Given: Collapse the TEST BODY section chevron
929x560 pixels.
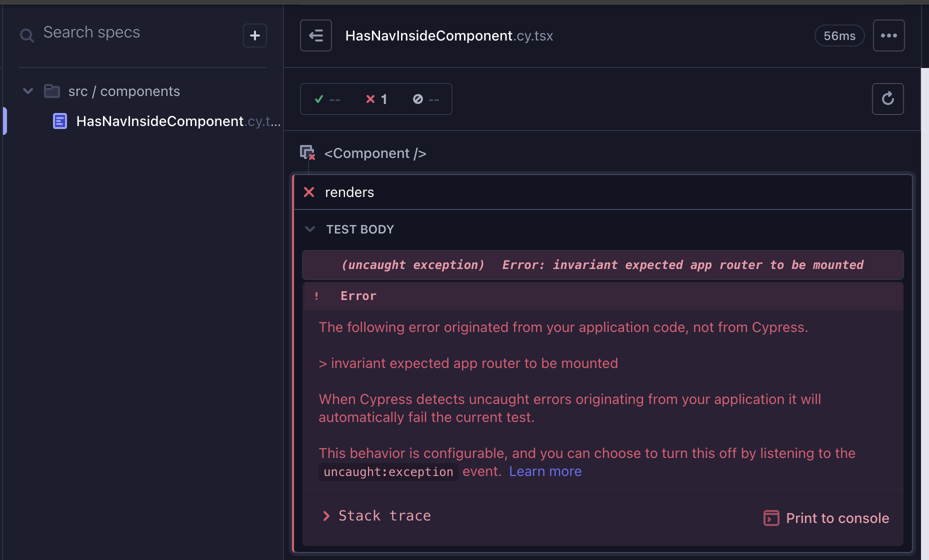Looking at the screenshot, I should pyautogui.click(x=310, y=229).
